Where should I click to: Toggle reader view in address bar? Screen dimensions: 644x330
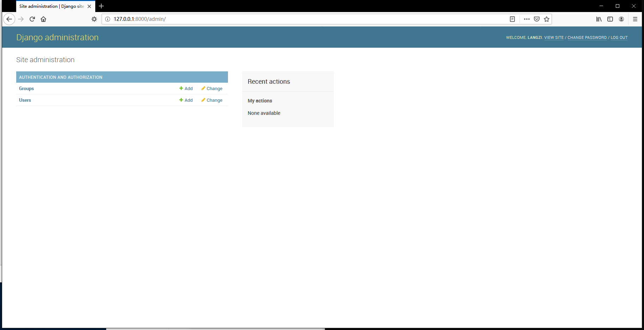click(512, 19)
